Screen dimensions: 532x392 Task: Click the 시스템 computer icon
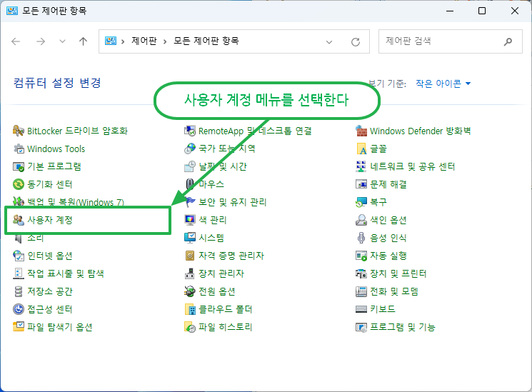(190, 238)
